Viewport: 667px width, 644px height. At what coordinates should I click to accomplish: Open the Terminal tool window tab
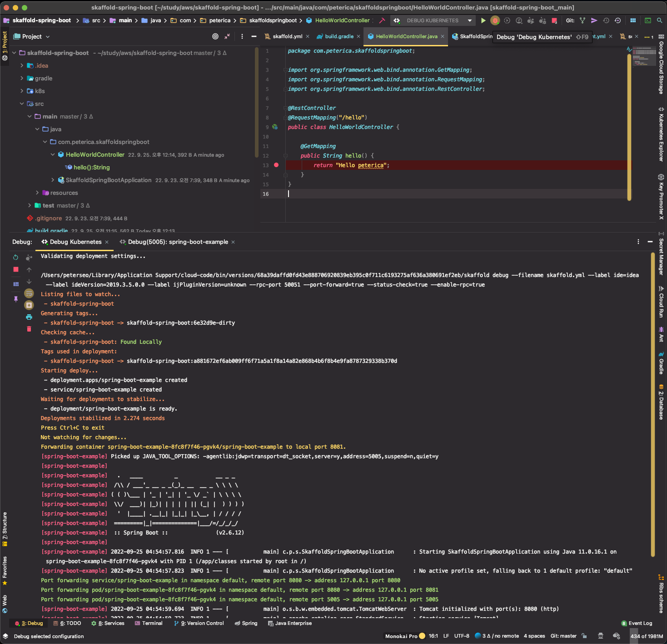[x=149, y=623]
